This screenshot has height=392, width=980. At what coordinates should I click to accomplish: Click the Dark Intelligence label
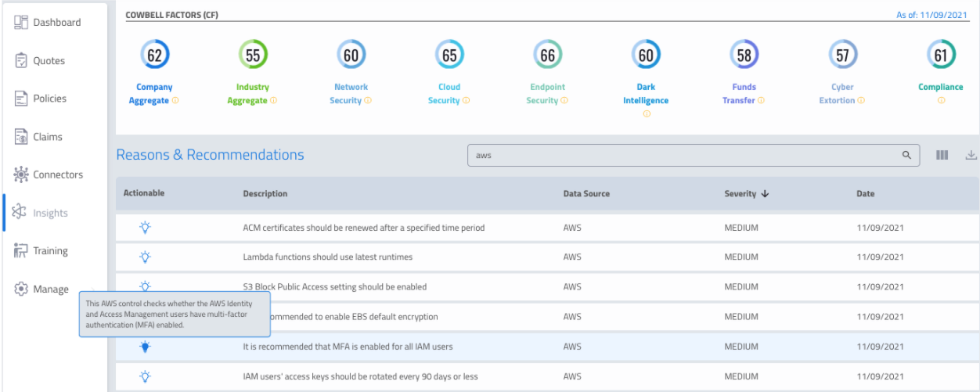point(646,94)
